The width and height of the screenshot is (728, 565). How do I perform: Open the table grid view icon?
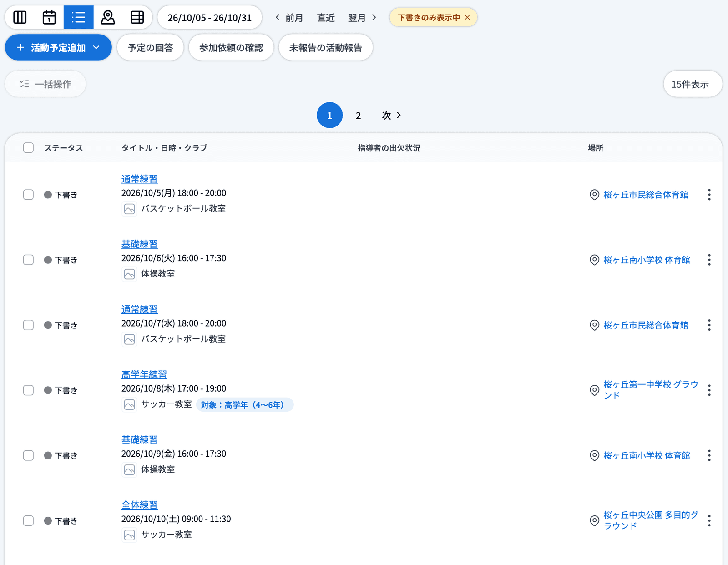137,17
